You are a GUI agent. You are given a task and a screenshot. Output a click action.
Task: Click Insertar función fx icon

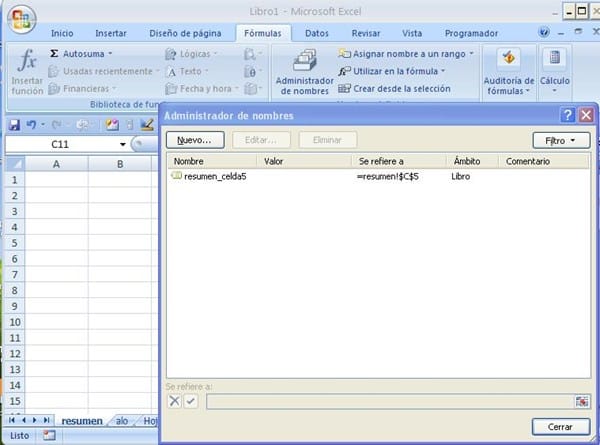pyautogui.click(x=27, y=61)
